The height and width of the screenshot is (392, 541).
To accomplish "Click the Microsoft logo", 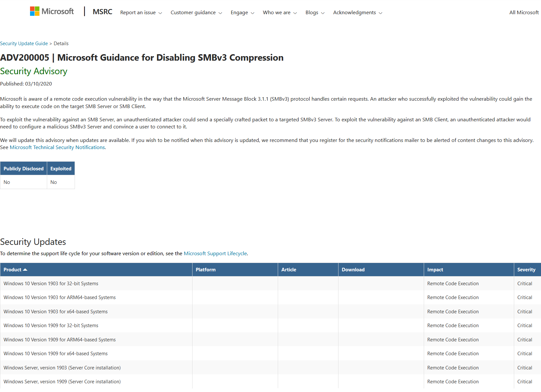I will tap(52, 11).
